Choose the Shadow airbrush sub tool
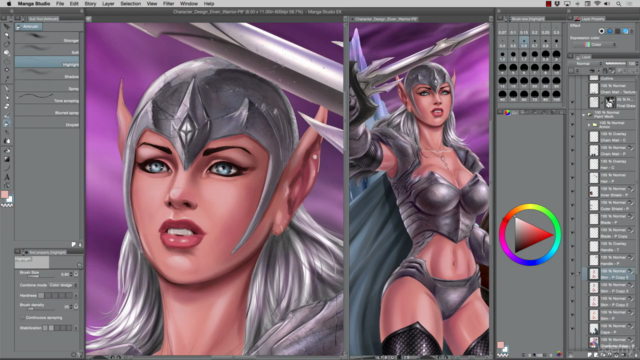Viewport: 640px width, 360px height. [47, 74]
